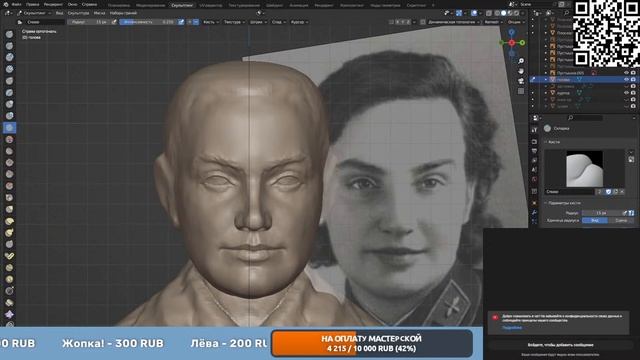Open the Modifiers wrench properties tab
Image resolution: width=640 pixels, height=360 pixels.
pyautogui.click(x=535, y=212)
